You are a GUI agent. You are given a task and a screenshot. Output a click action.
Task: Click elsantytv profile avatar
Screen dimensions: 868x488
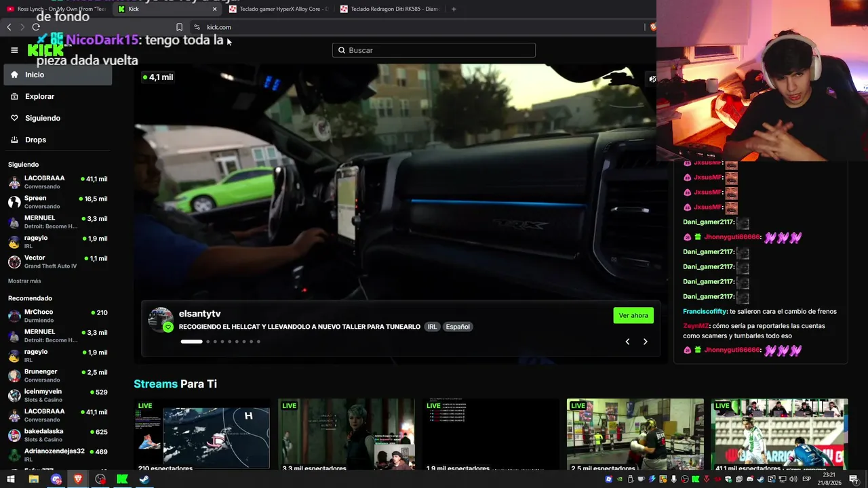pyautogui.click(x=161, y=320)
